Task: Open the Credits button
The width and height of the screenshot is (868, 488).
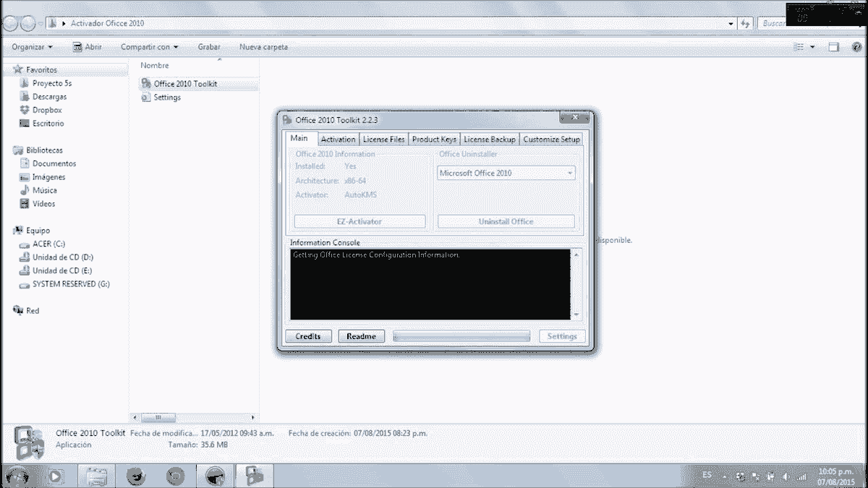Action: 308,336
